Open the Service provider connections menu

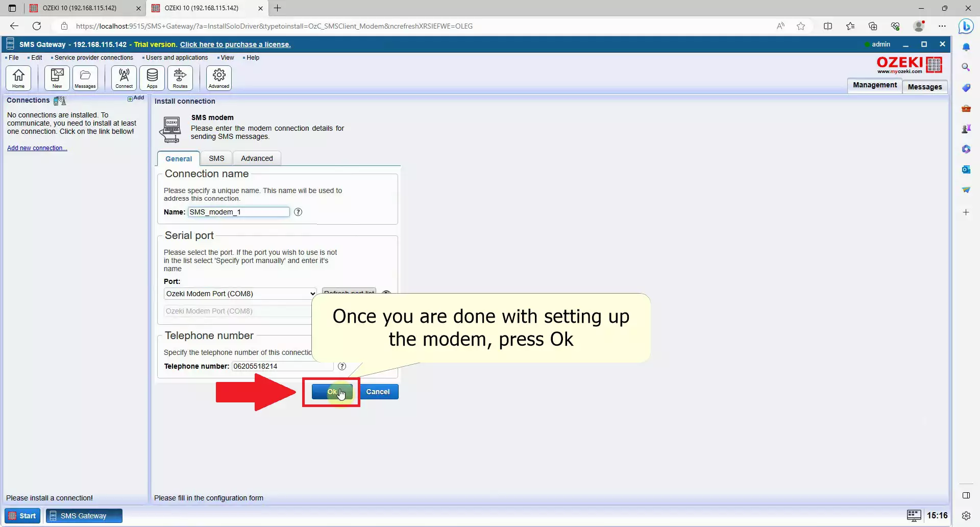click(x=93, y=58)
